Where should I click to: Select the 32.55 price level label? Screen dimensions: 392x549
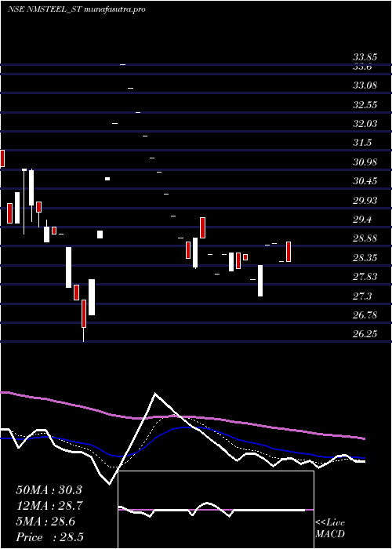click(365, 104)
